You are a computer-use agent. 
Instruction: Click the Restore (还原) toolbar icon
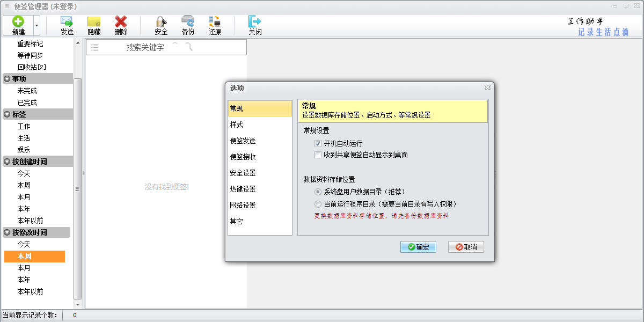coord(215,22)
